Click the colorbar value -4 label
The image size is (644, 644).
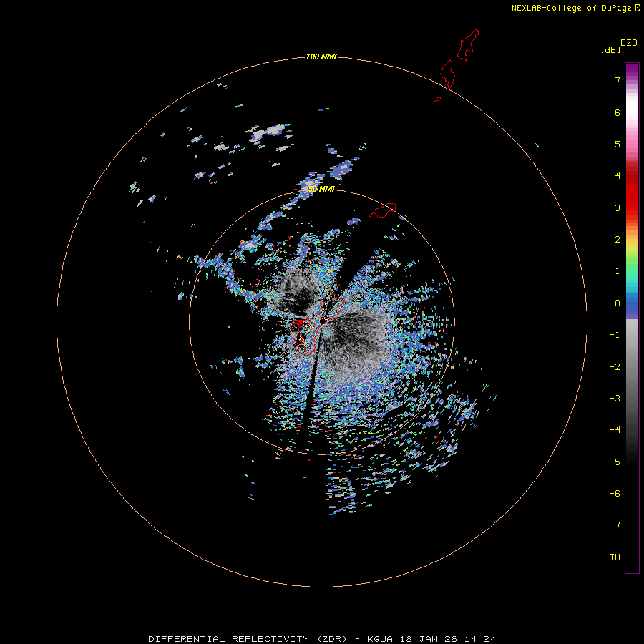click(615, 429)
